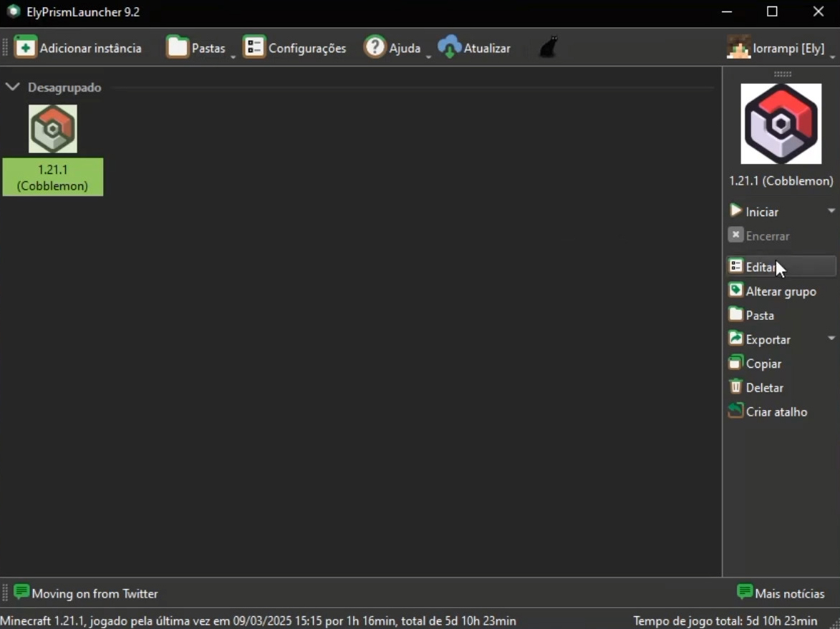840x629 pixels.
Task: Click the Mais notícias label
Action: [790, 594]
